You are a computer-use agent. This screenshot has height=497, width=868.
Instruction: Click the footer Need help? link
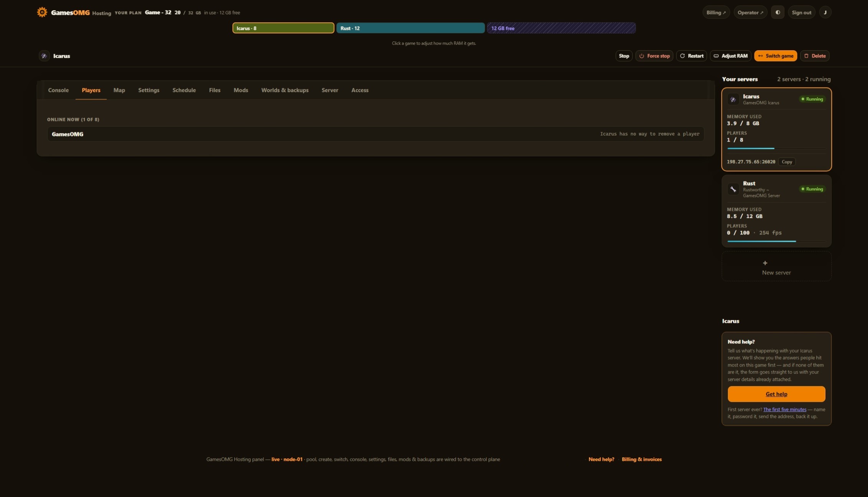coord(601,459)
